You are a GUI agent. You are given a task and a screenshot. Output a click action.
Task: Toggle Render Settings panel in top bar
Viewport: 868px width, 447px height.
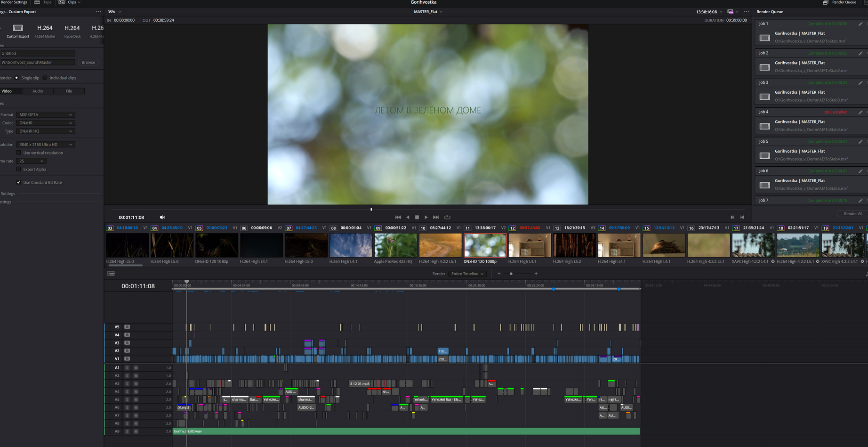(14, 2)
